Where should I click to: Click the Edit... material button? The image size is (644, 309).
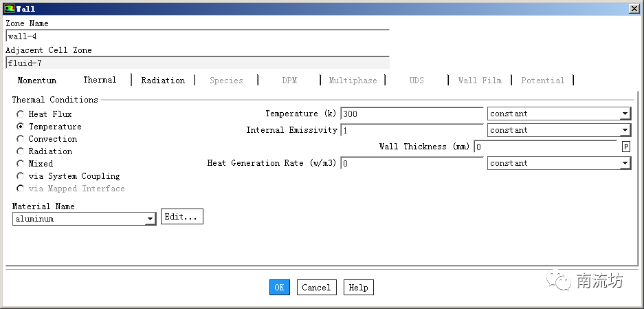pyautogui.click(x=181, y=217)
